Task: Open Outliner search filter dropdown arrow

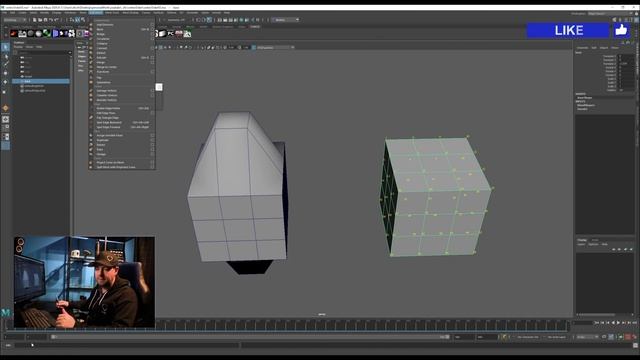Action: tap(70, 52)
